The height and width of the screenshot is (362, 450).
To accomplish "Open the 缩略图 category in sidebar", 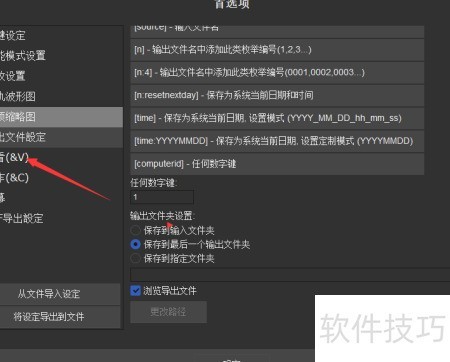I will pos(61,117).
